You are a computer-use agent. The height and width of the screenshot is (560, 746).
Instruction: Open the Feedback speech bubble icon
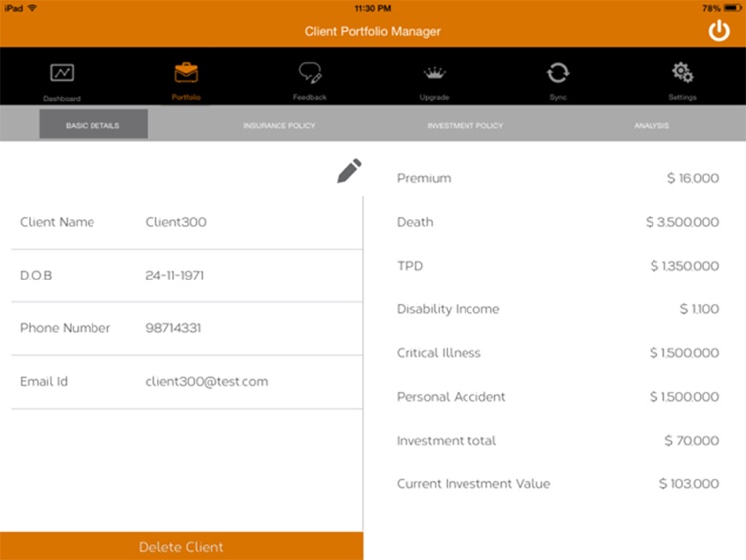coord(310,73)
